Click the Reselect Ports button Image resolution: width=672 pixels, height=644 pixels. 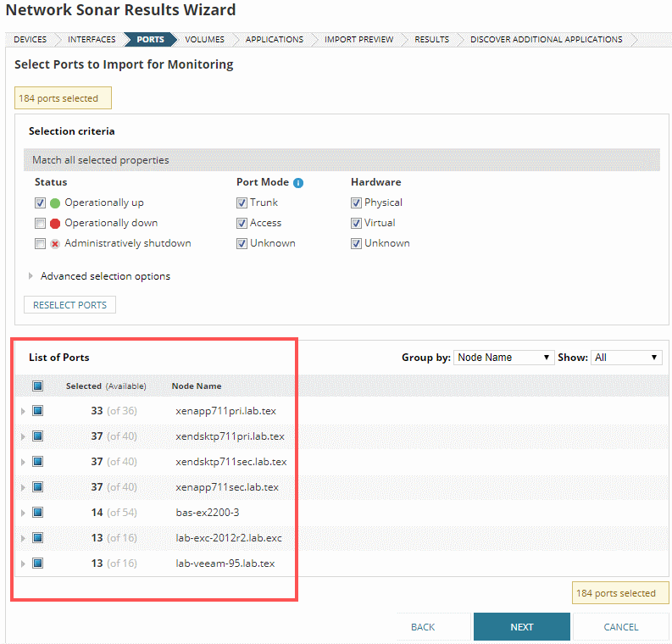pyautogui.click(x=69, y=305)
